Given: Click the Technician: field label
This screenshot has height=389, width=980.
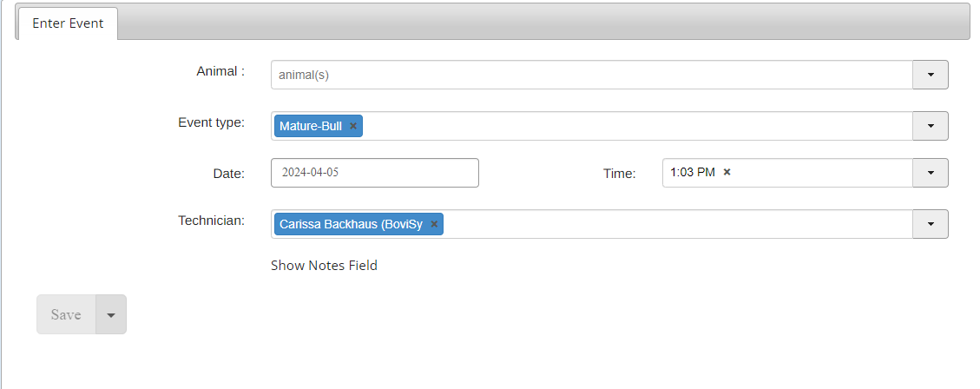Looking at the screenshot, I should [211, 220].
